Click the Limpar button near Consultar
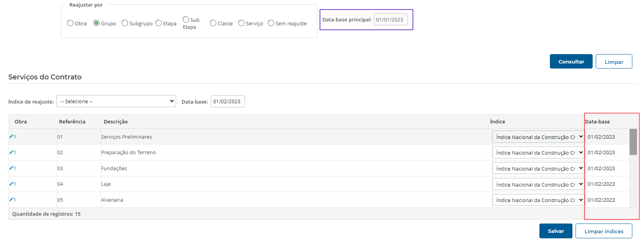Image resolution: width=644 pixels, height=250 pixels. (x=614, y=62)
